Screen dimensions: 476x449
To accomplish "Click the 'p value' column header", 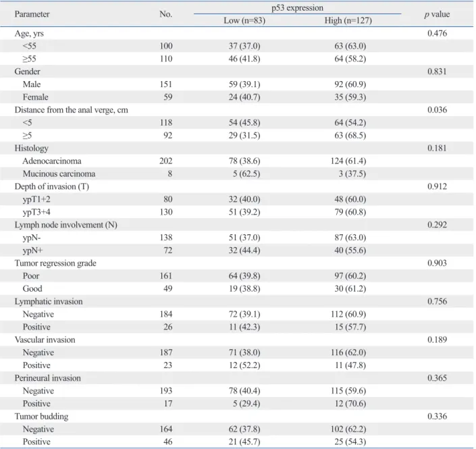I will pyautogui.click(x=437, y=14).
